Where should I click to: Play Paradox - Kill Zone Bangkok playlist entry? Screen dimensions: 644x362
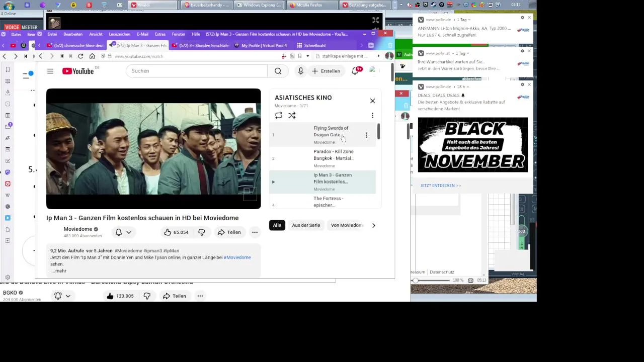pos(322,158)
